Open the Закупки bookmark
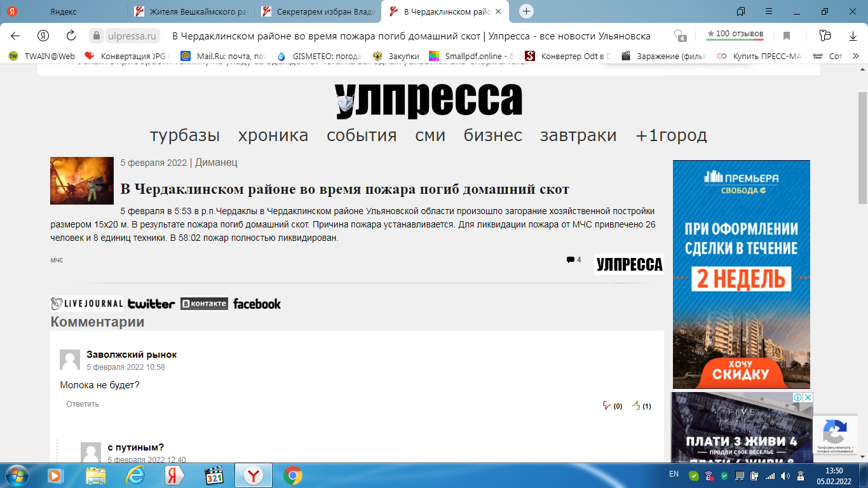Image resolution: width=868 pixels, height=488 pixels. click(x=397, y=56)
